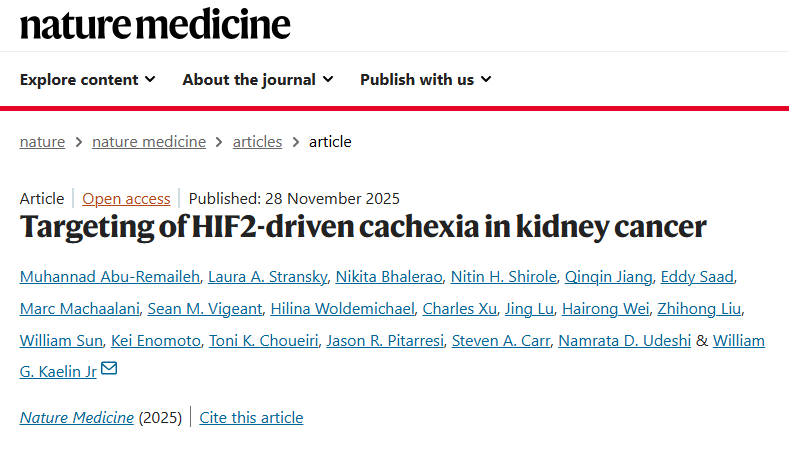This screenshot has width=789, height=449.
Task: Expand the Publish with us menu
Action: coord(426,79)
